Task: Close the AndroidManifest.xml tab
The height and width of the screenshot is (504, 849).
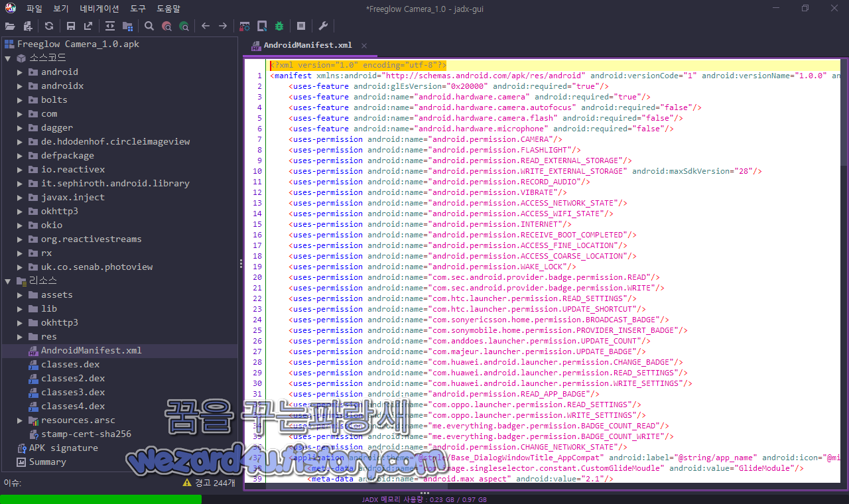Action: [x=364, y=45]
